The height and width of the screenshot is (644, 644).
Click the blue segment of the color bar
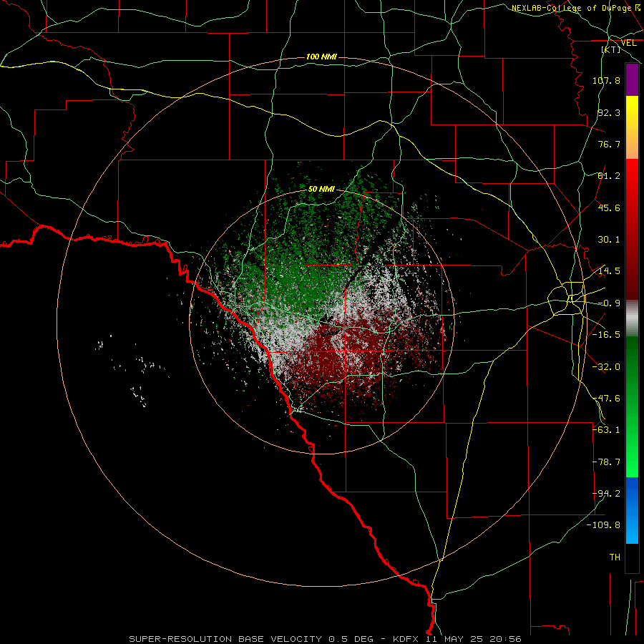(x=632, y=510)
